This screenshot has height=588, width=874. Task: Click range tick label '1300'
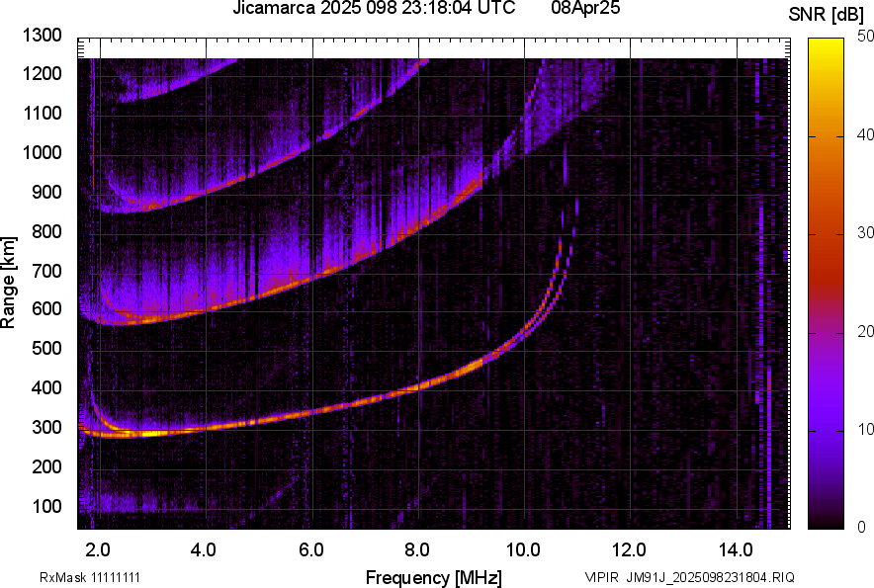pos(42,36)
